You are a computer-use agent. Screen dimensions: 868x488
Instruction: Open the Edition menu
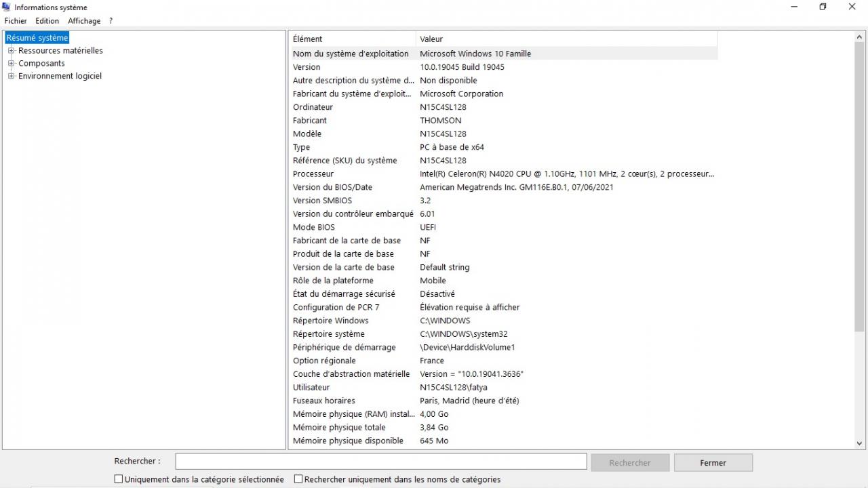click(47, 21)
